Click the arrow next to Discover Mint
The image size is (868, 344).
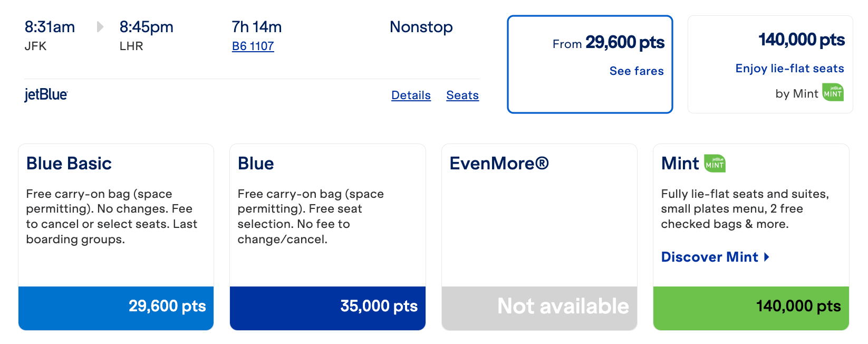pos(767,257)
